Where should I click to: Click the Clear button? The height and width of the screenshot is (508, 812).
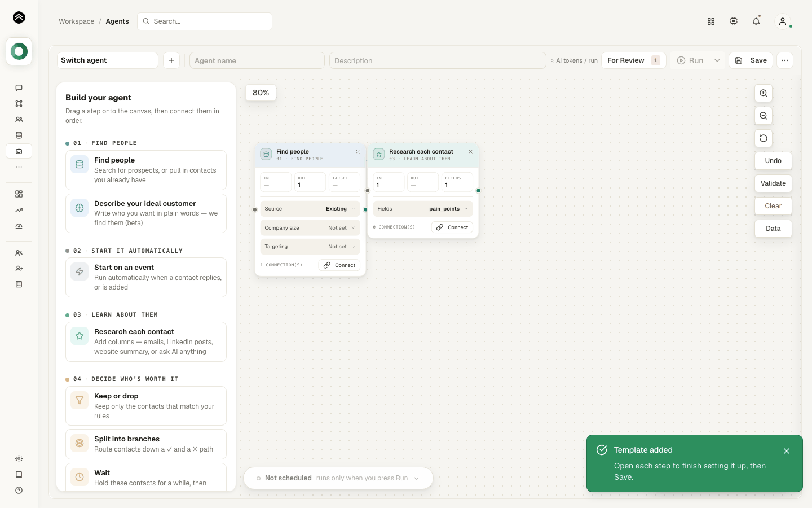pyautogui.click(x=773, y=206)
